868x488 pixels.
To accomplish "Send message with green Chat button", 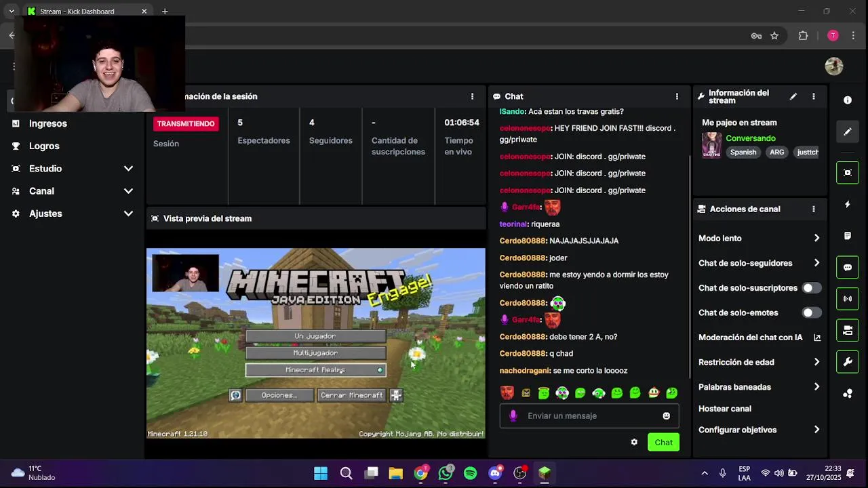I will 663,442.
